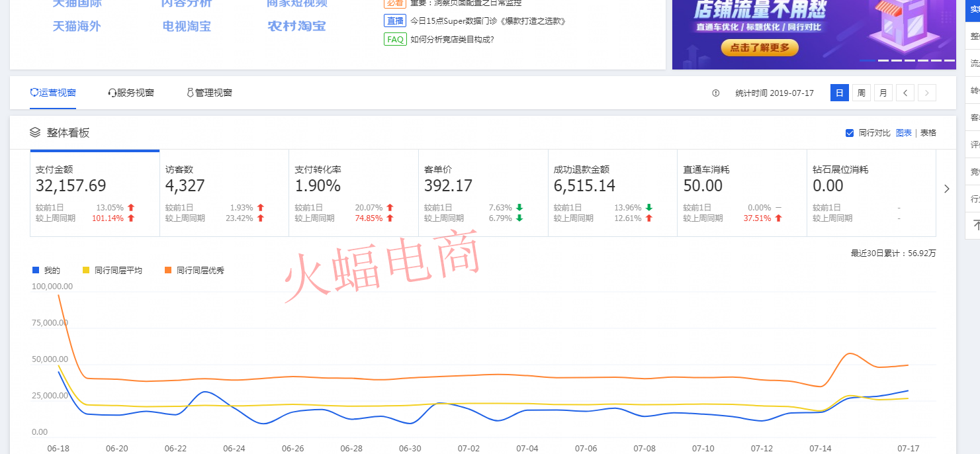The height and width of the screenshot is (454, 980).
Task: Go to next date with right arrow
Action: (x=927, y=93)
